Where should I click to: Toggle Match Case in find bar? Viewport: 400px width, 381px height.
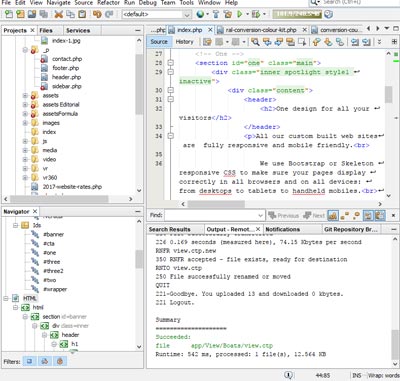pos(333,215)
